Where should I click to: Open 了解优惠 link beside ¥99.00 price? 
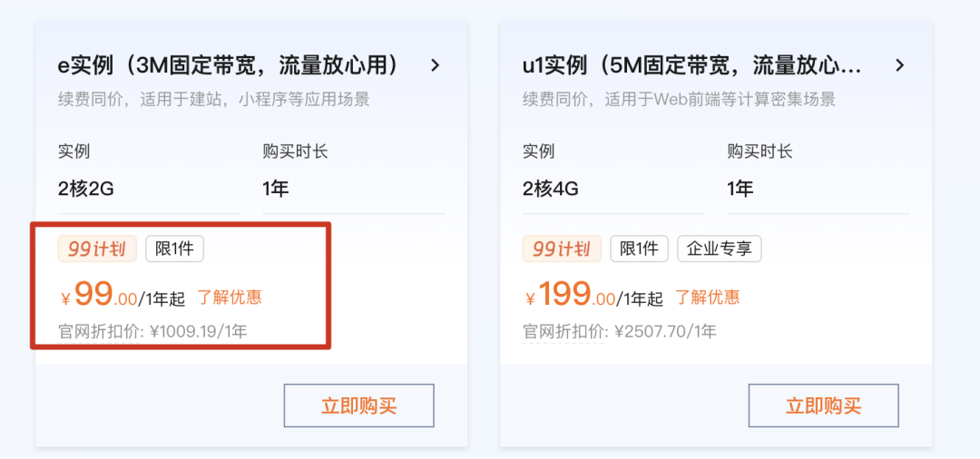(x=230, y=298)
